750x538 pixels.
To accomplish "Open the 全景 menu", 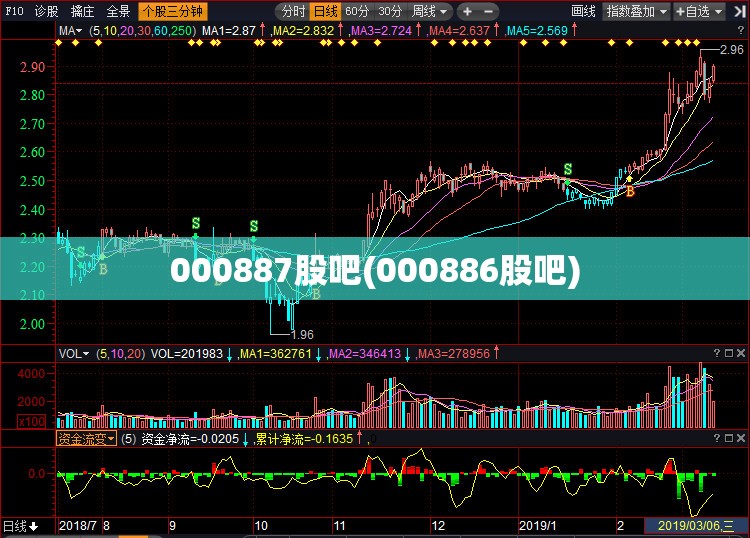I will [x=118, y=11].
